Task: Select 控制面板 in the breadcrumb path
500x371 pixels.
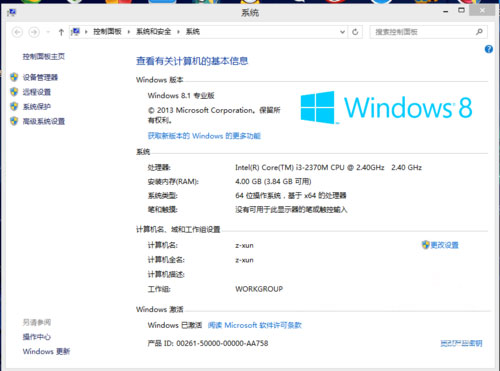Action: pos(107,32)
